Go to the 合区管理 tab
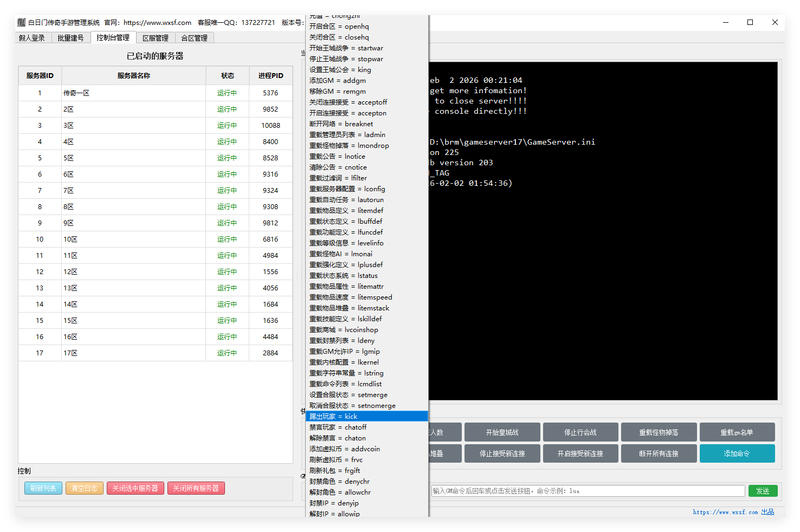Image resolution: width=800 pixels, height=532 pixels. click(x=194, y=38)
